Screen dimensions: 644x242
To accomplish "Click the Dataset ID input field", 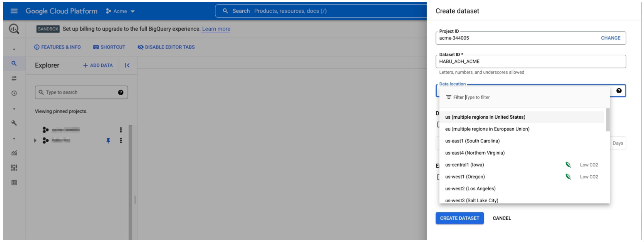I will (x=530, y=62).
